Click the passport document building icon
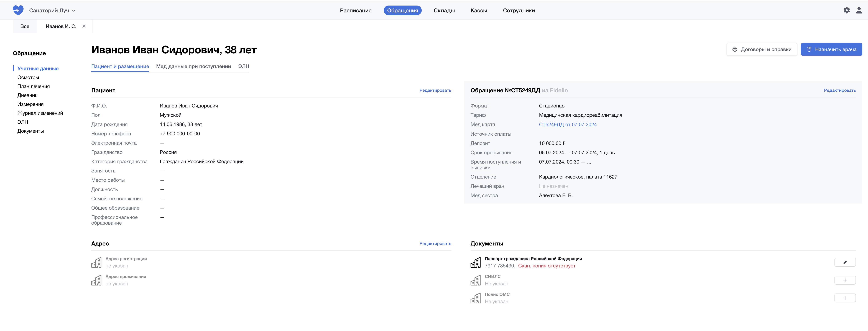Screen dimensions: 868x331 (x=475, y=262)
